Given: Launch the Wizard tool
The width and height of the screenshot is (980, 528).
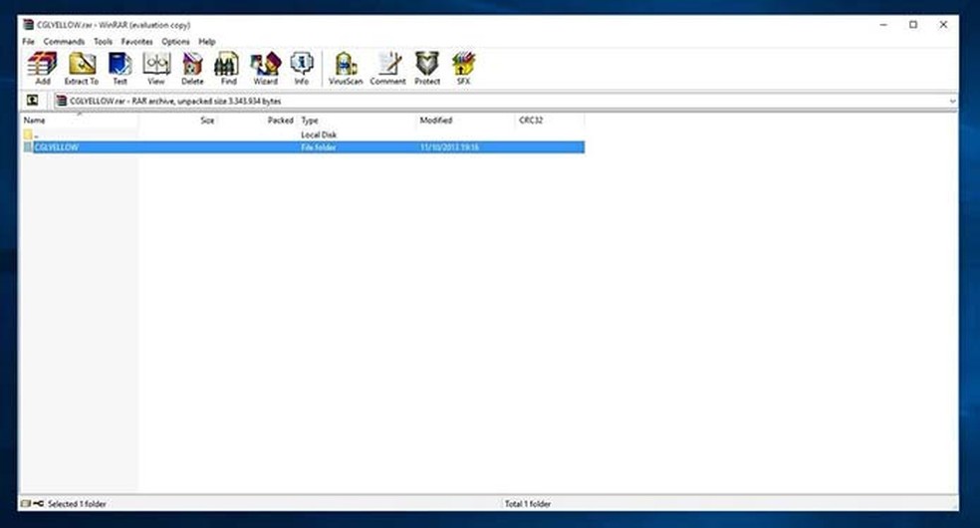Looking at the screenshot, I should pos(266,68).
